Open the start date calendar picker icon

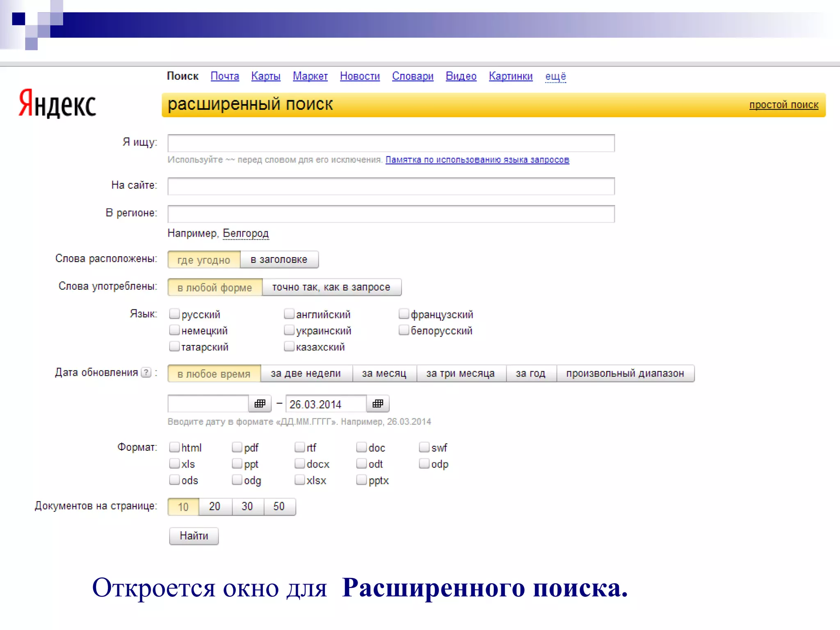click(260, 404)
